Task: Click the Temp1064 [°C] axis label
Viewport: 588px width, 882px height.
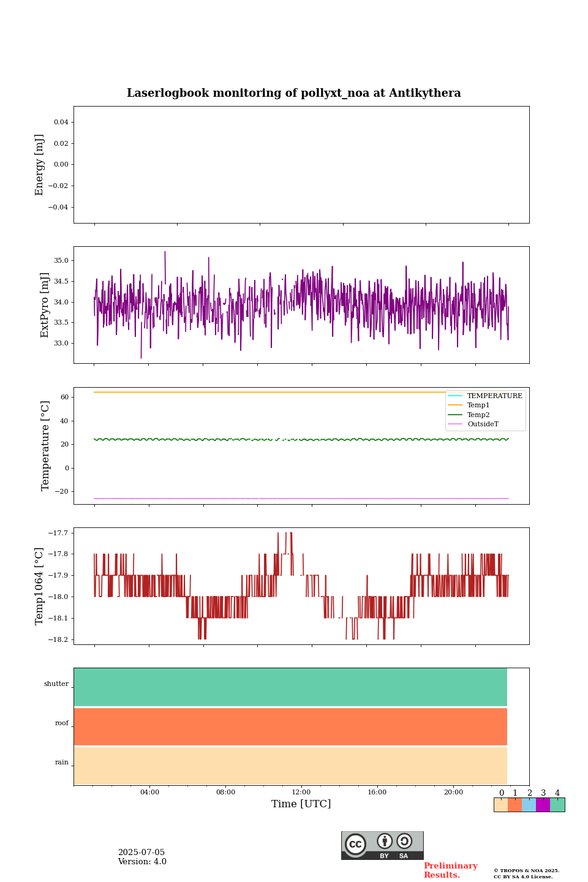Action: point(40,586)
